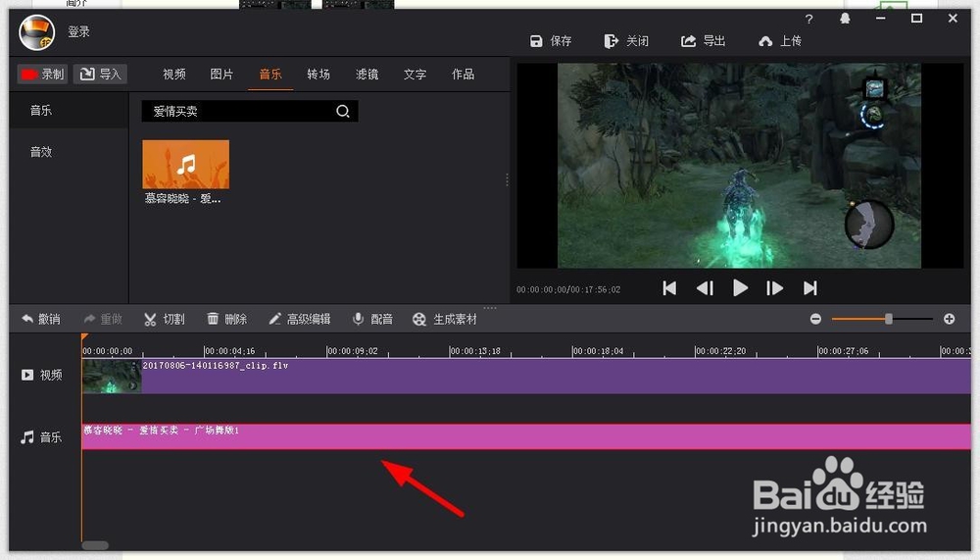Open the 滤镜 filters tab
980x560 pixels.
(x=367, y=74)
